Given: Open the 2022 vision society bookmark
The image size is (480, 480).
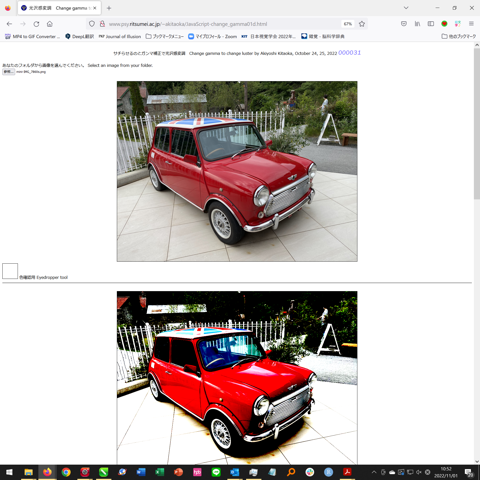Looking at the screenshot, I should 269,36.
